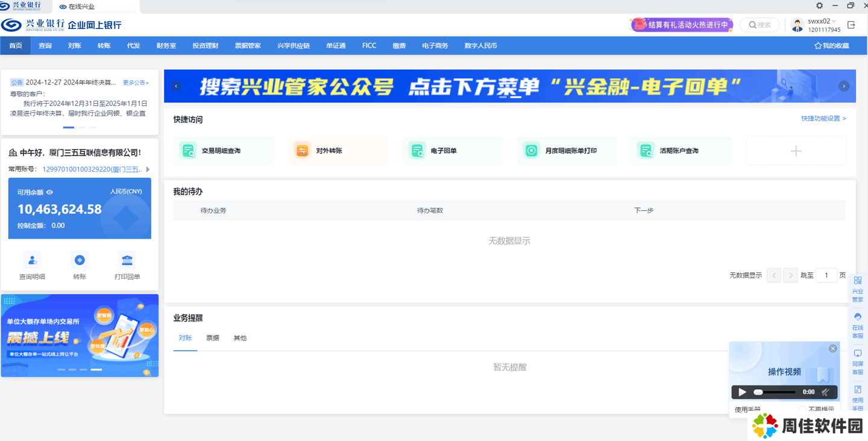
Task: Open the 投资理财 menu
Action: 206,46
